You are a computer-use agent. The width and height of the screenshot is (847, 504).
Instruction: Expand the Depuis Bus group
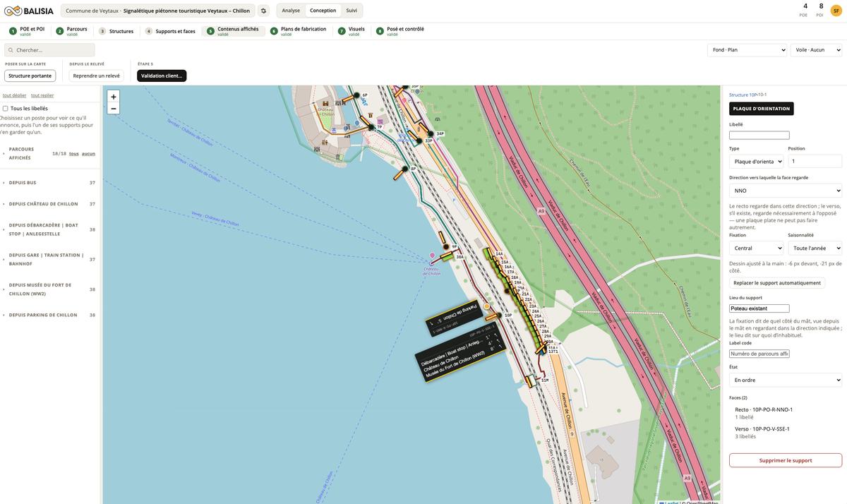tap(49, 183)
